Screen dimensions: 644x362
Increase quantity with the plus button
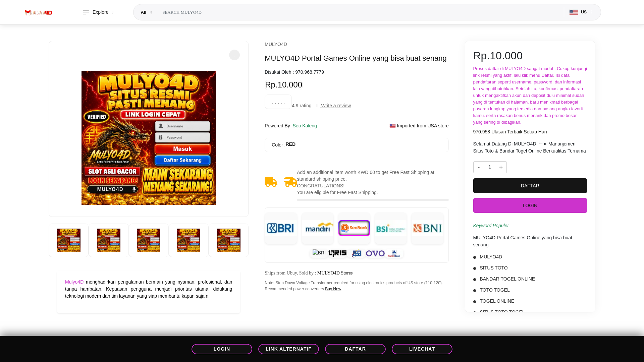(x=501, y=167)
